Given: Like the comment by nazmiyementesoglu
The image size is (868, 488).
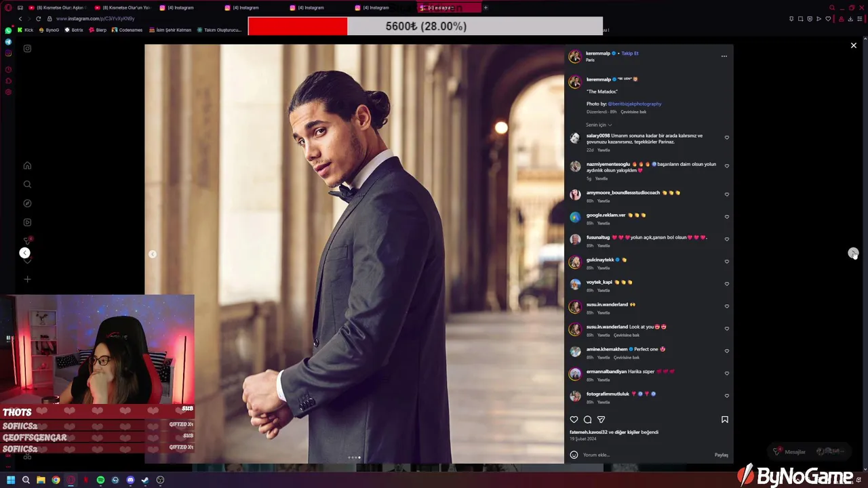Looking at the screenshot, I should tap(727, 166).
